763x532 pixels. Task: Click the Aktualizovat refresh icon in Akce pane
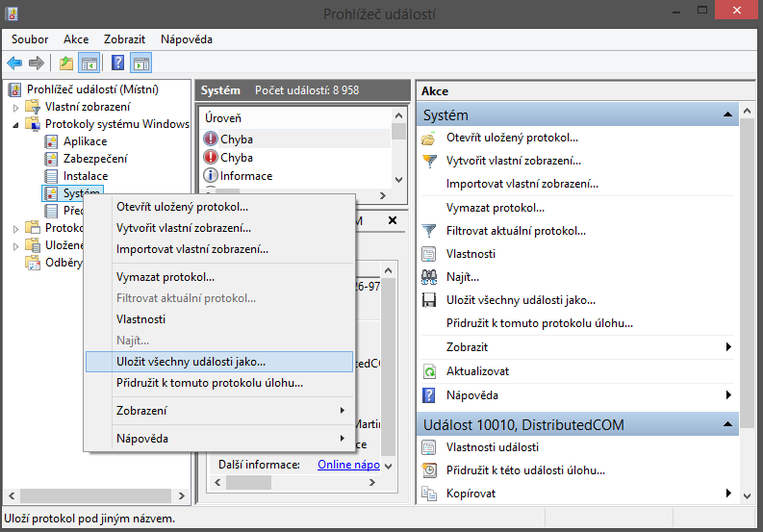(x=430, y=371)
